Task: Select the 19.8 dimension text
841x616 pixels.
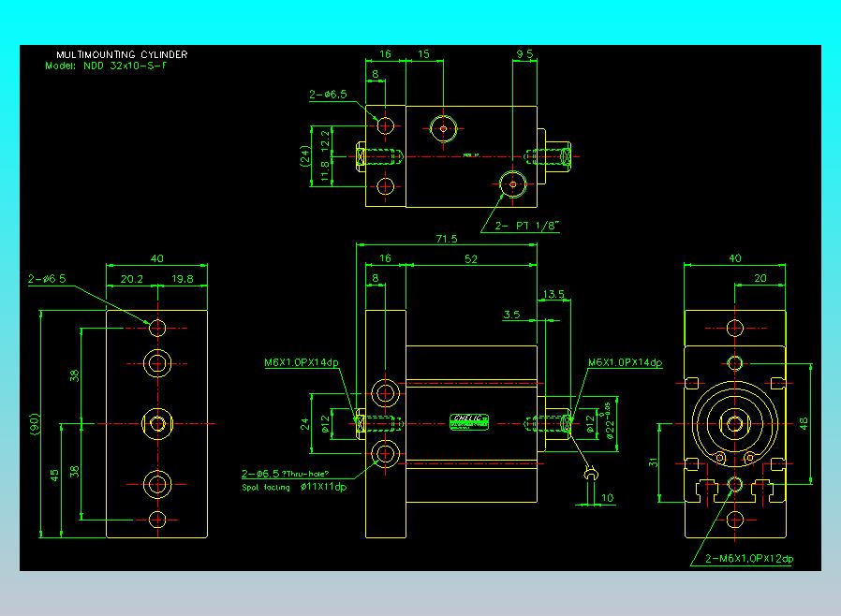Action: point(183,279)
